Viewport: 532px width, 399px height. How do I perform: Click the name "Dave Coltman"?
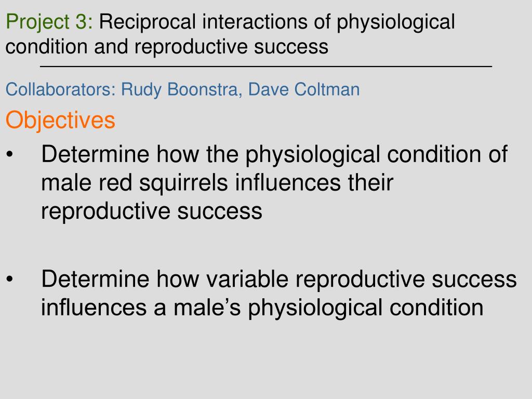click(x=304, y=89)
